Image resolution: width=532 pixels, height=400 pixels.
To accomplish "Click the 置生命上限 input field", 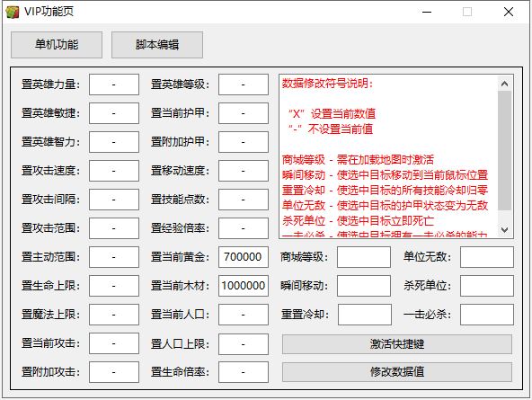I will click(114, 286).
